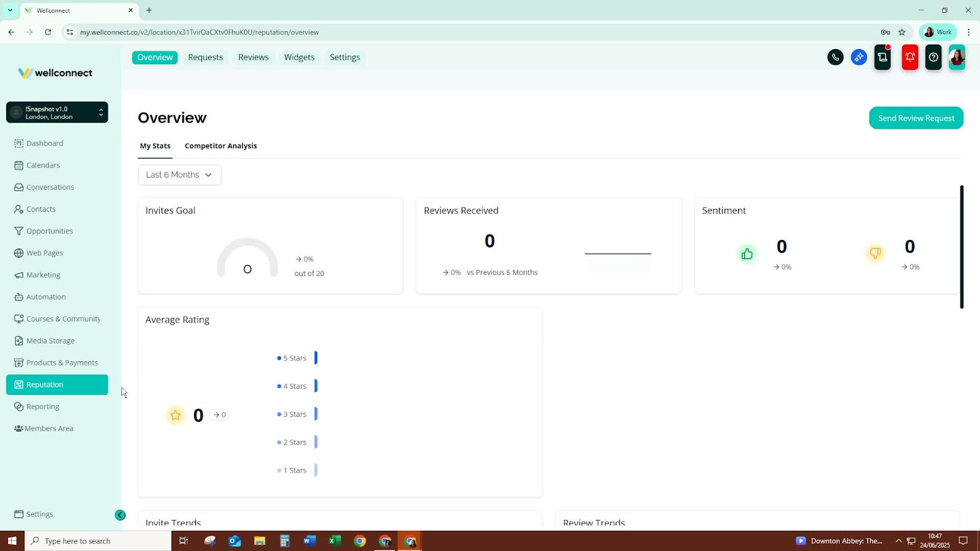Click the red notifications bell icon
Image resolution: width=980 pixels, height=551 pixels.
[910, 58]
